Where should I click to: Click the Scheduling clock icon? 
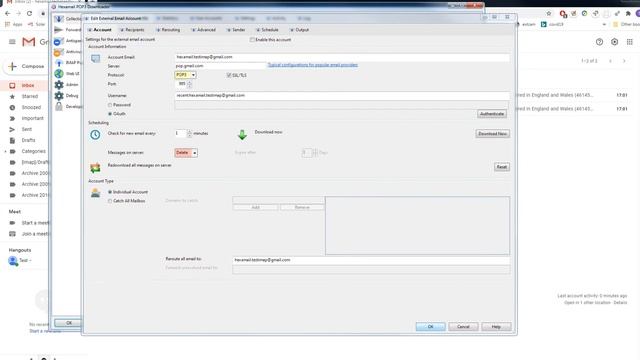95,135
